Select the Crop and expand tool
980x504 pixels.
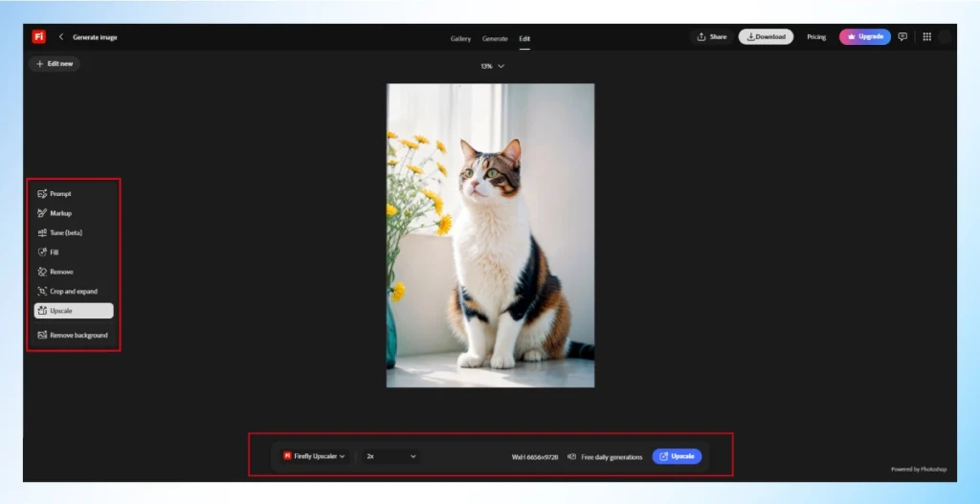point(74,291)
